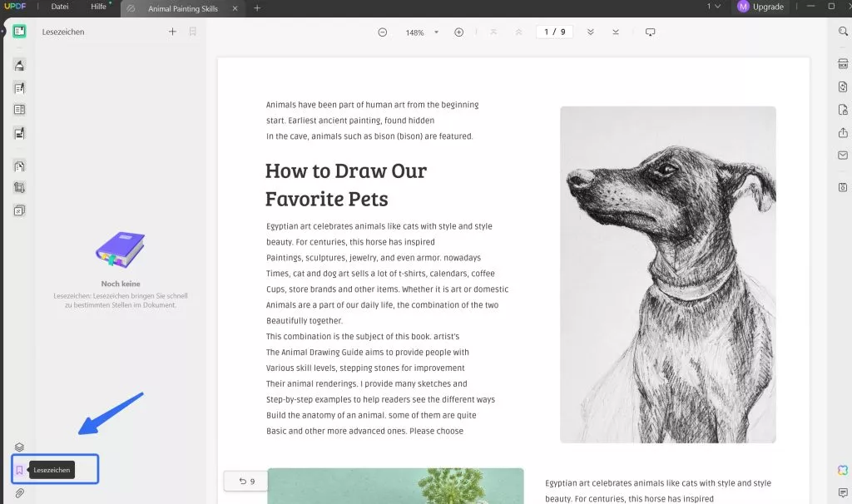The image size is (852, 504).
Task: Enable presentation reader mode
Action: (x=651, y=32)
